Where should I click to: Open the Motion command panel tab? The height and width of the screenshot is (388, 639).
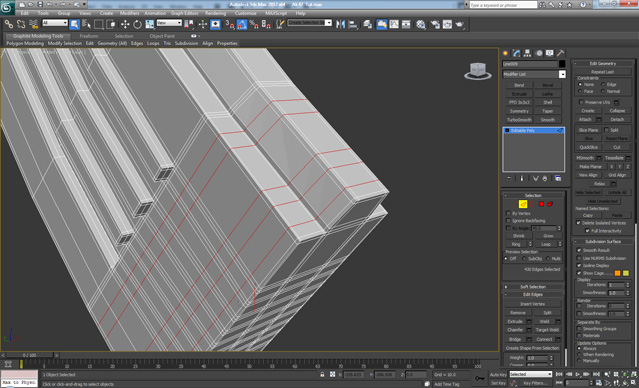[539, 53]
